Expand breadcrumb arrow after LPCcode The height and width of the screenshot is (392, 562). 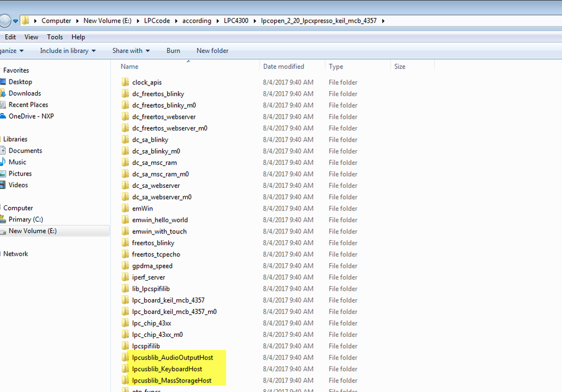tap(176, 21)
